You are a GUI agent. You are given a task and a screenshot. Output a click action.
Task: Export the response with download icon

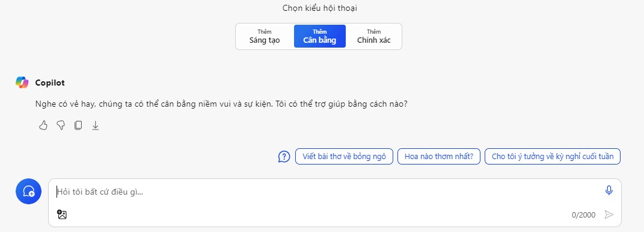tap(95, 125)
